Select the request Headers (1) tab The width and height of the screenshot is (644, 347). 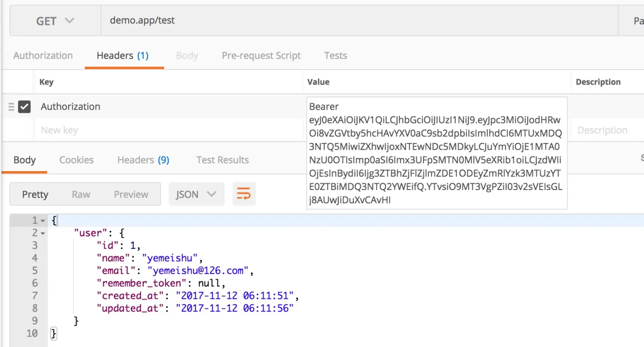123,56
